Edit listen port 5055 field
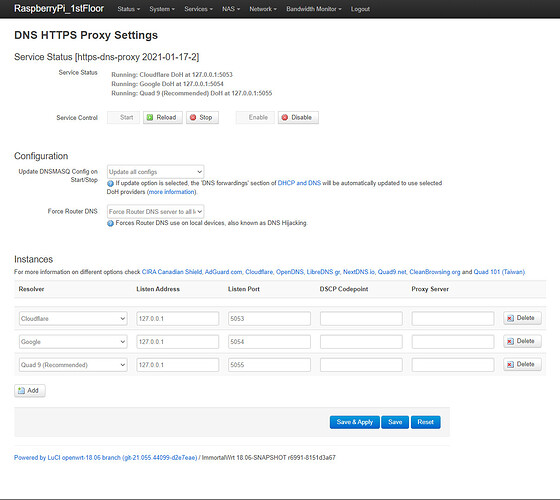This screenshot has height=500, width=560. point(269,365)
